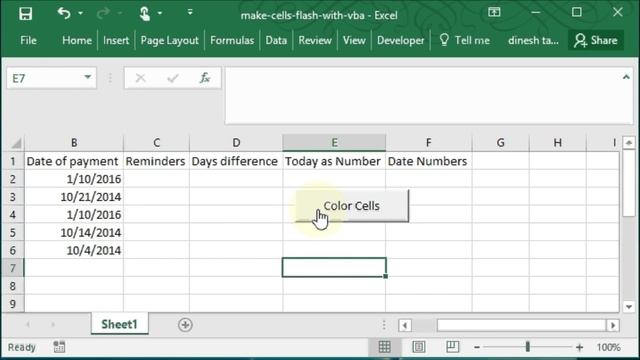Image resolution: width=640 pixels, height=360 pixels.
Task: Open the Undo history dropdown arrow
Action: 80,13
